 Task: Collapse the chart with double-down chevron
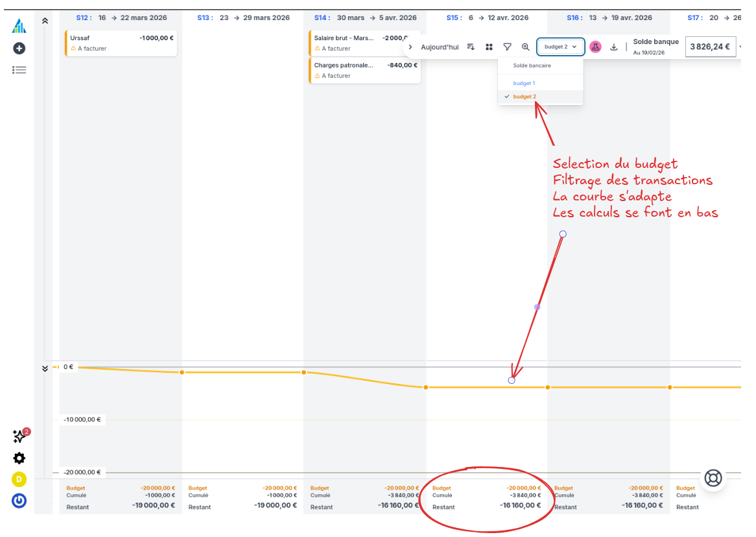[x=45, y=368]
